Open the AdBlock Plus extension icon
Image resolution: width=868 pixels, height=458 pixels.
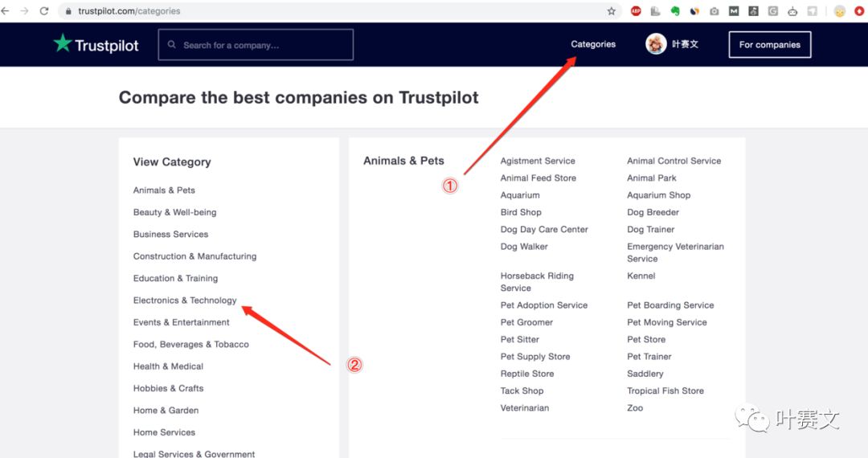coord(636,11)
